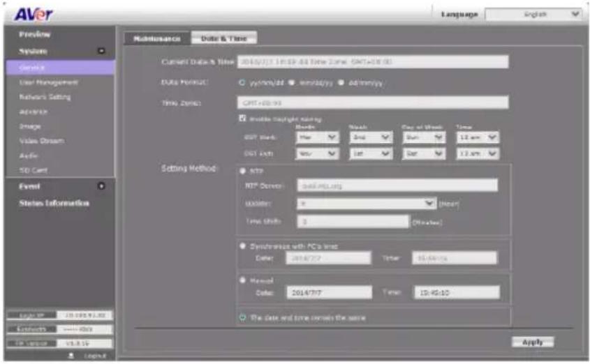Viewport: 590px width, 364px height.
Task: Click the System menu heading
Action: 33,51
